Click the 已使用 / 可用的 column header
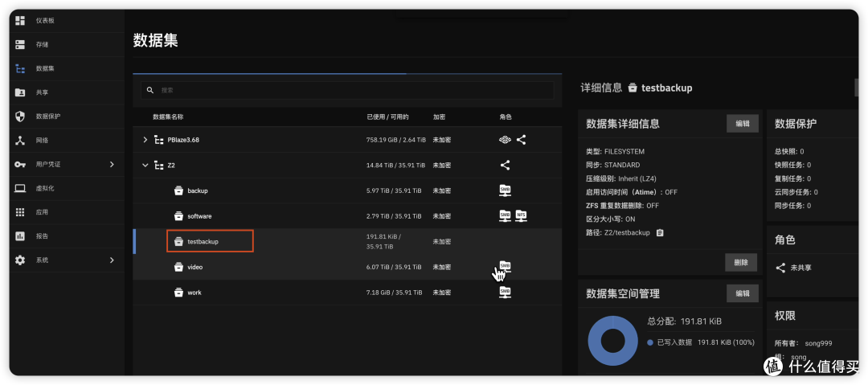868x385 pixels. click(x=387, y=117)
